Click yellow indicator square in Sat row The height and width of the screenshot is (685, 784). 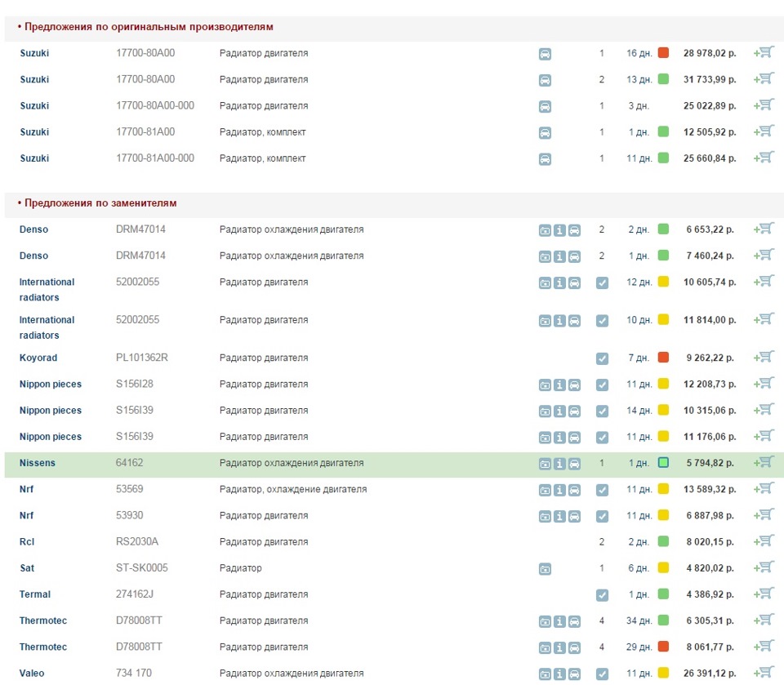point(663,567)
